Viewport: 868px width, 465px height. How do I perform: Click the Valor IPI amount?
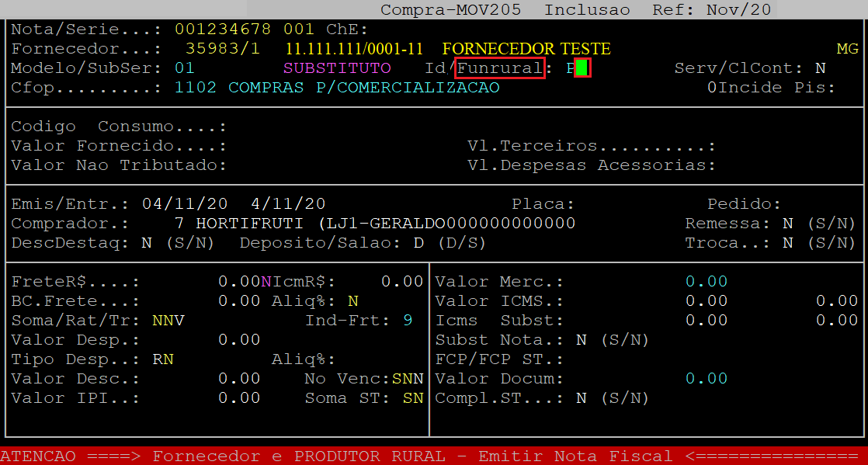[238, 398]
